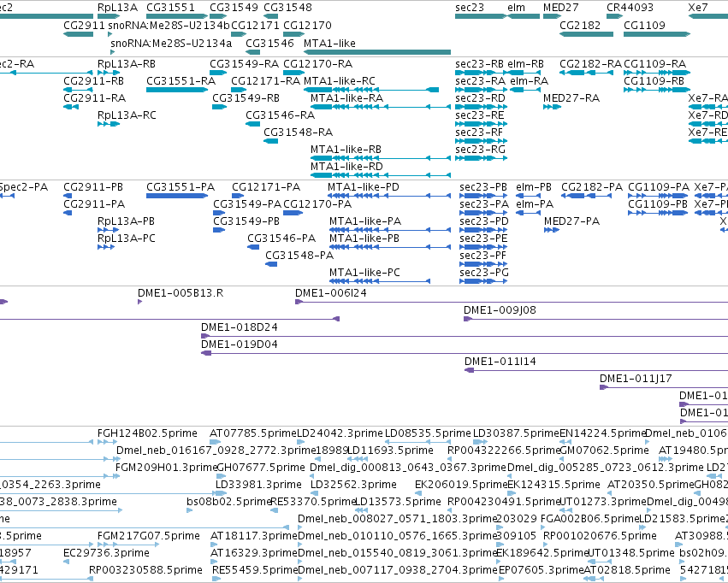The image size is (728, 583).
Task: Click the CG31548-RA transcript
Action: point(270,141)
